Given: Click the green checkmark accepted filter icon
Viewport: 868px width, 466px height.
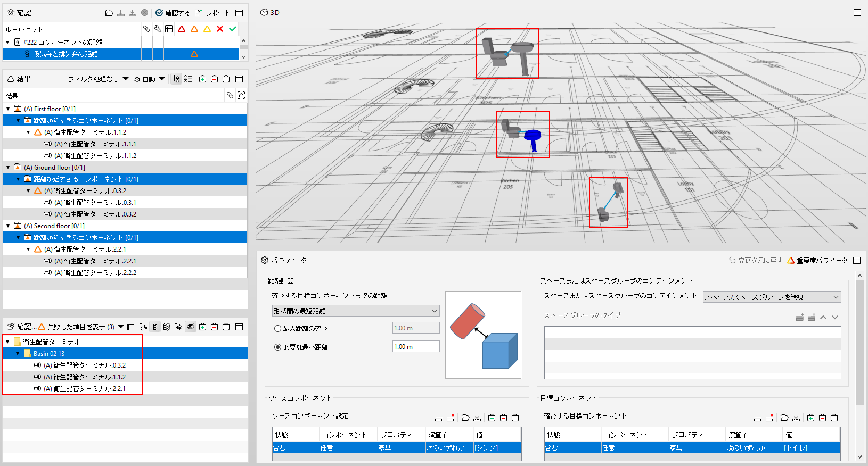Looking at the screenshot, I should [x=233, y=29].
